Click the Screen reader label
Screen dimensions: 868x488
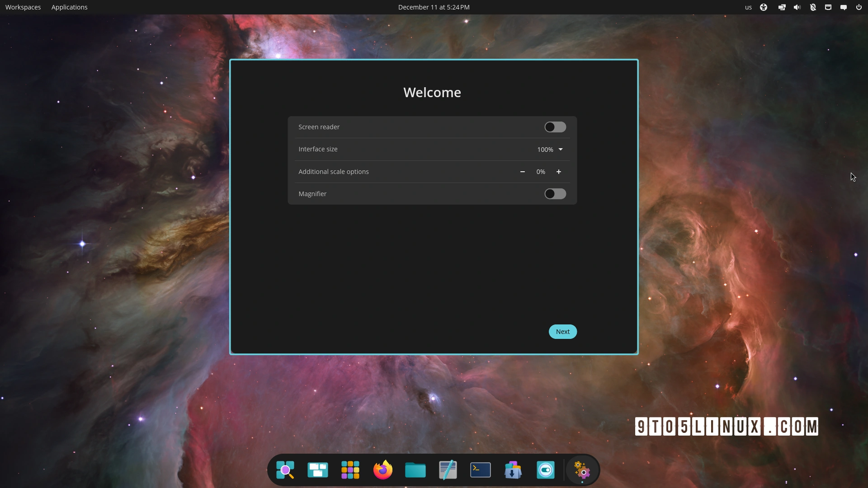point(319,127)
